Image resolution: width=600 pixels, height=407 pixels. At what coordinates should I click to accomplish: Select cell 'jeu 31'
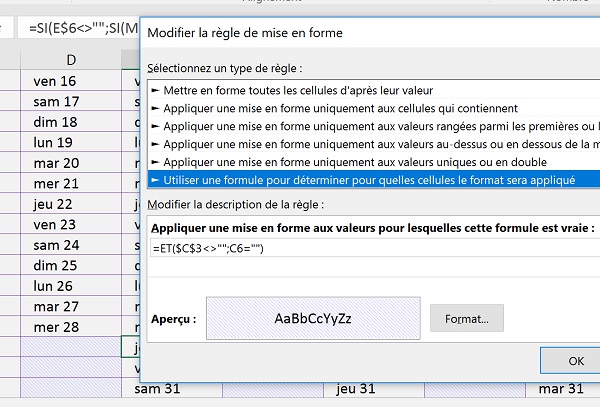pyautogui.click(x=374, y=389)
